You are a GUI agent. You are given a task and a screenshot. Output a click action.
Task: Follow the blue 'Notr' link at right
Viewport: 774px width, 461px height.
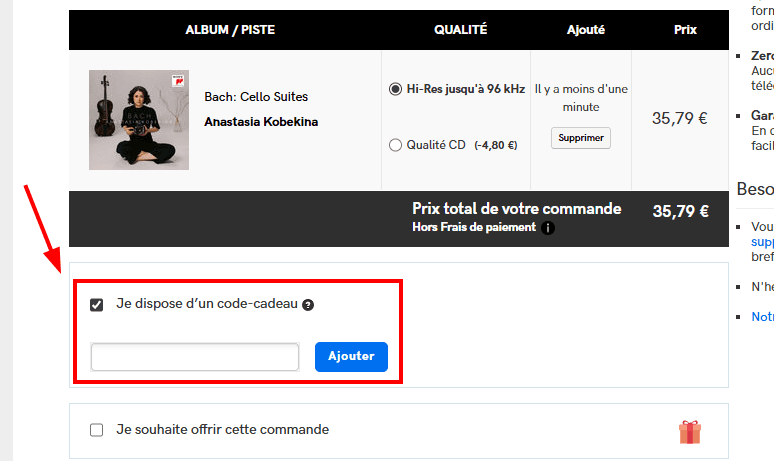coord(762,317)
